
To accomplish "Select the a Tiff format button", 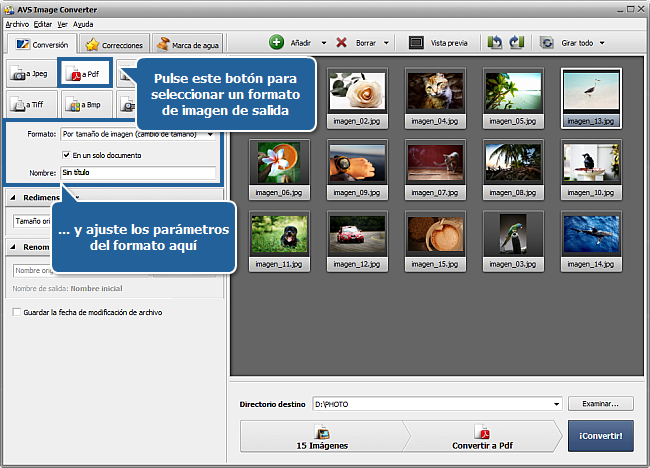I will (x=32, y=104).
